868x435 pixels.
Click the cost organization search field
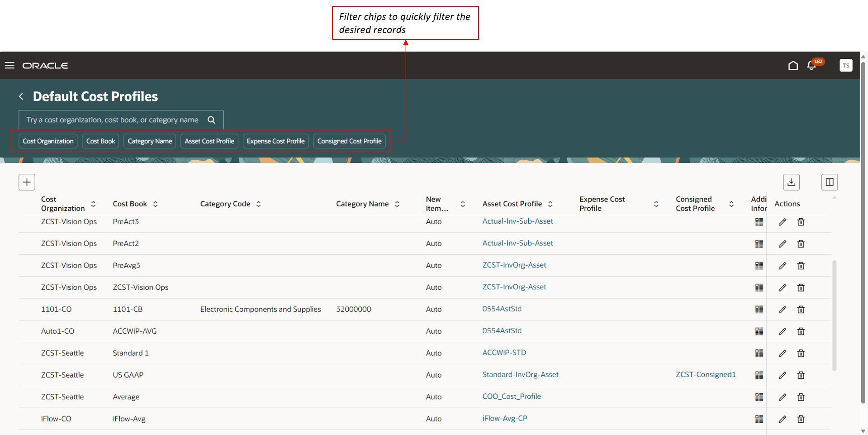point(113,120)
